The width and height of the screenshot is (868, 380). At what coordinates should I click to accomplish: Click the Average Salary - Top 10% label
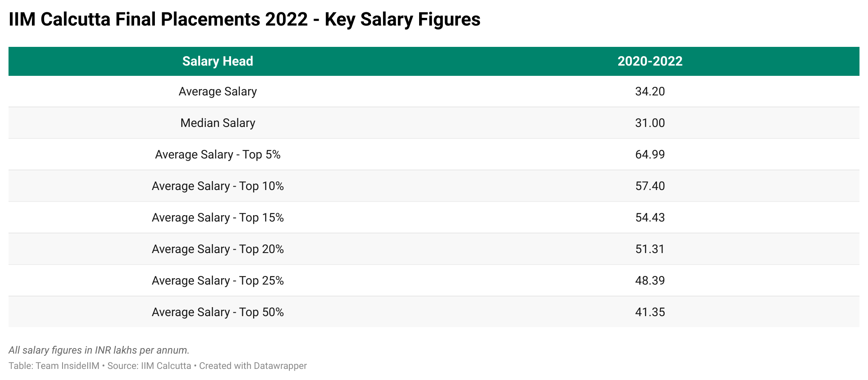point(217,186)
